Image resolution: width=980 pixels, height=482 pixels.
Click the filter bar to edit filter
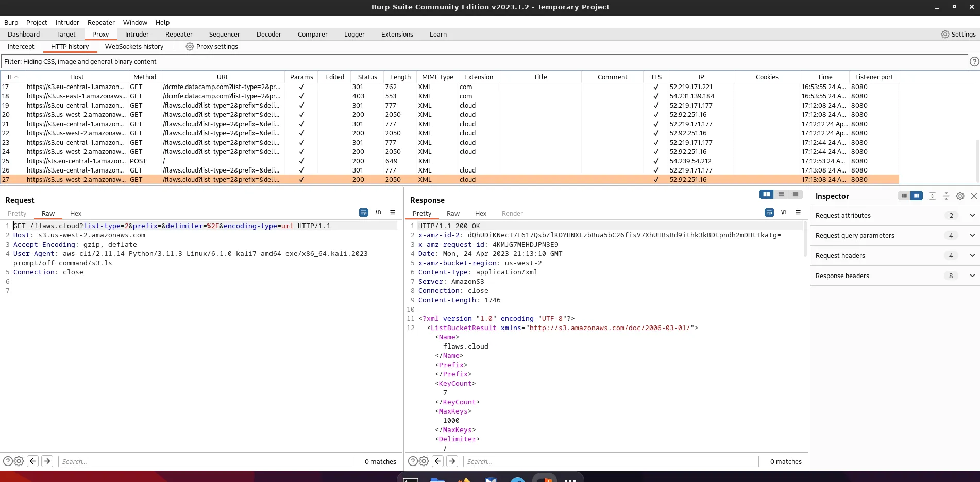coord(484,61)
